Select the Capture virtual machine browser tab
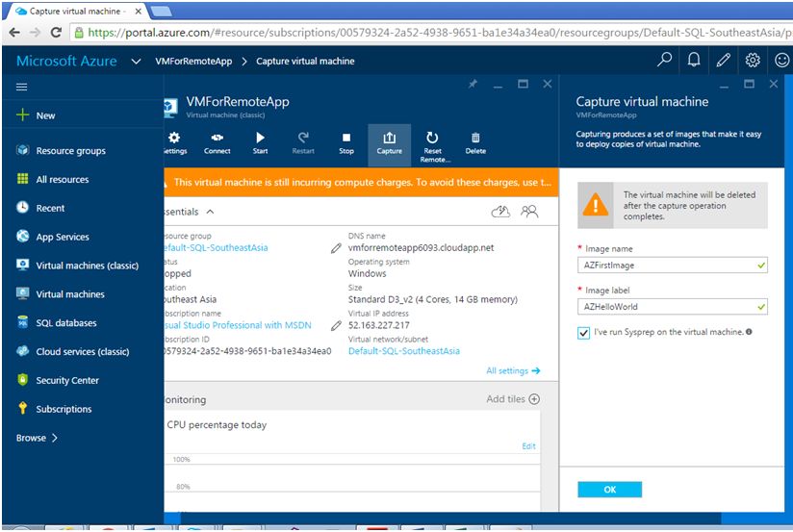 pos(76,12)
